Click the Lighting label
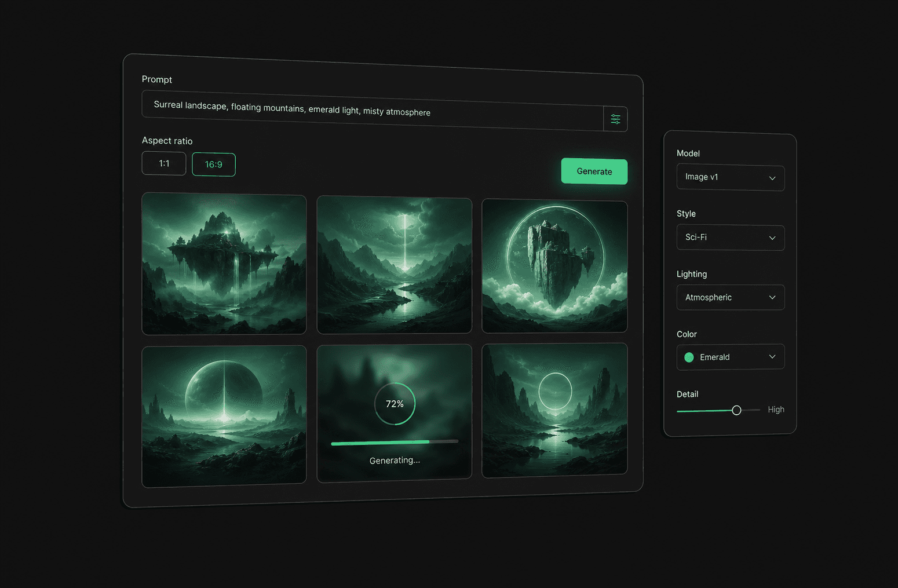The height and width of the screenshot is (588, 898). 692,274
